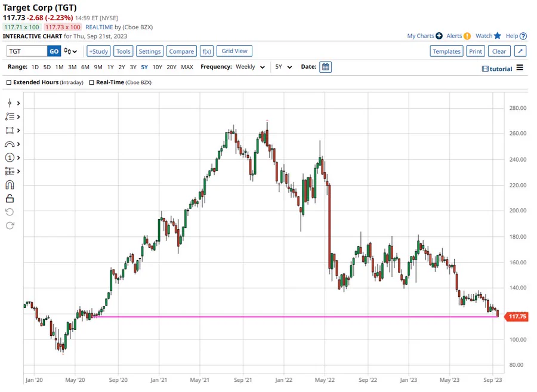Select the 5D range
537x392 pixels.
coord(47,67)
